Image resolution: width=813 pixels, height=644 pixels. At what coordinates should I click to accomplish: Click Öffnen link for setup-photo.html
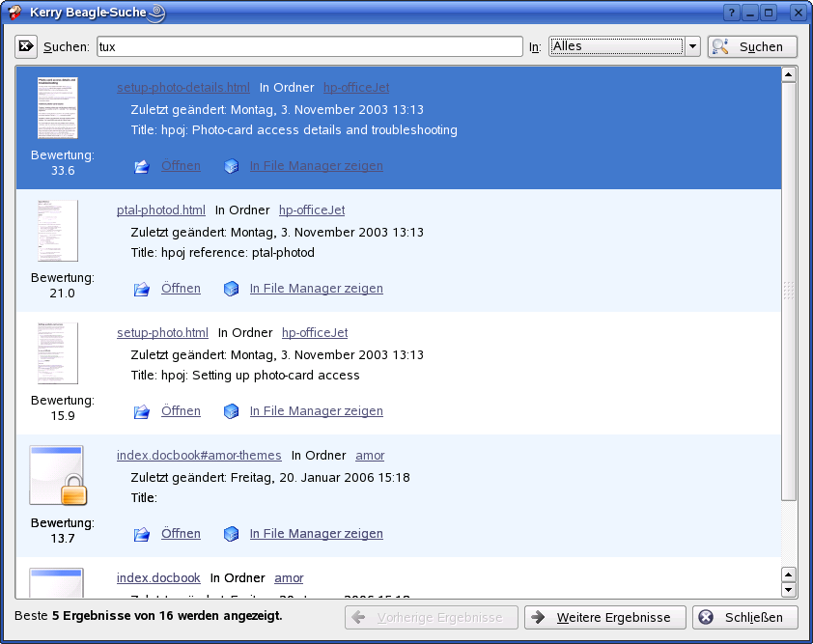point(181,410)
